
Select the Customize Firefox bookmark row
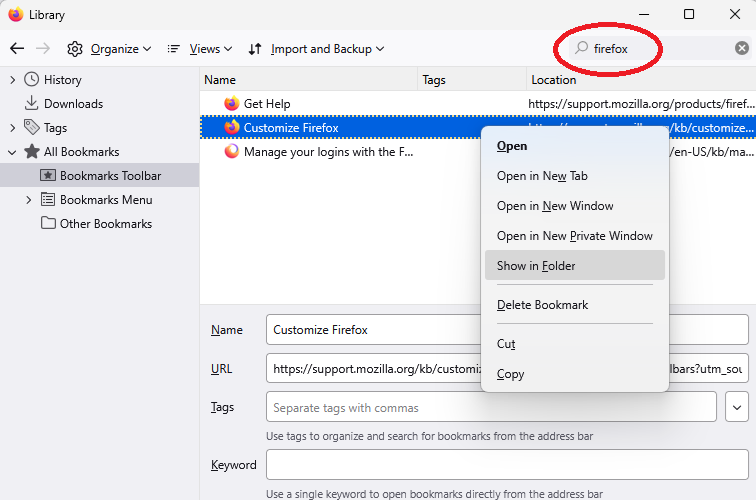(x=340, y=127)
